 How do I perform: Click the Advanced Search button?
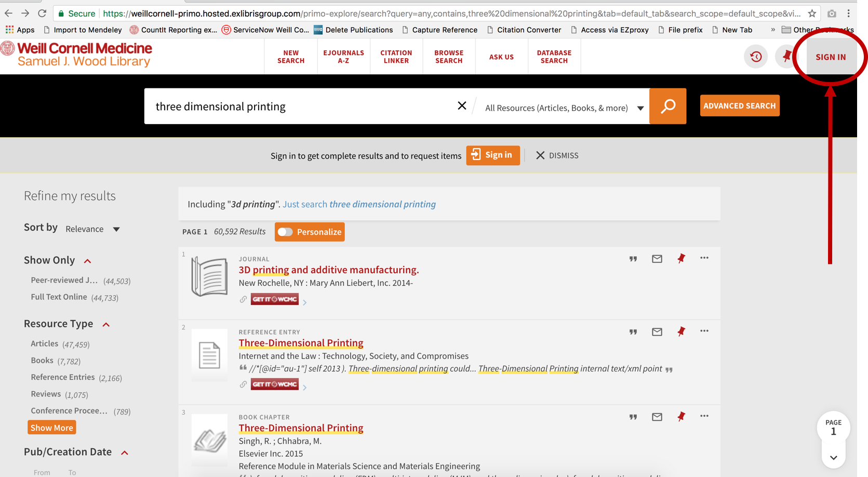tap(740, 105)
